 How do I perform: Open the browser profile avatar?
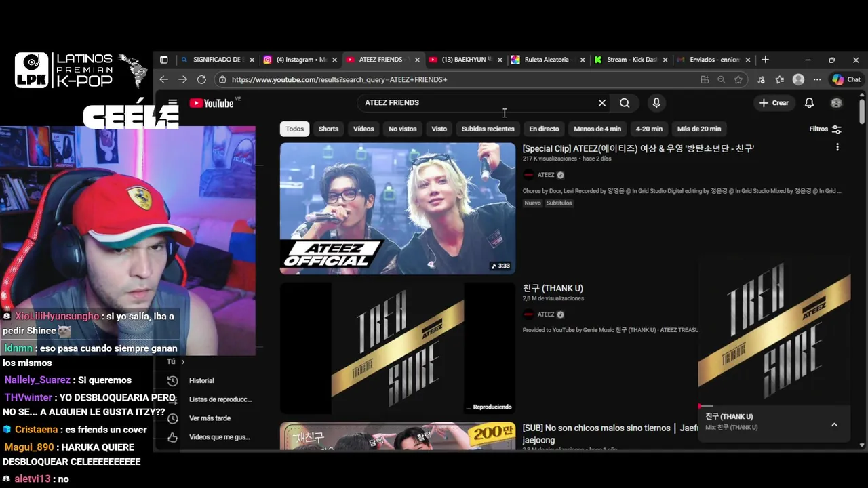(x=799, y=79)
